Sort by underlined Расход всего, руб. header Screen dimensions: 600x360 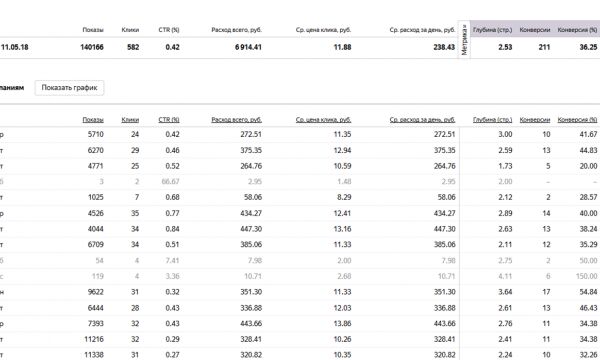pyautogui.click(x=236, y=120)
